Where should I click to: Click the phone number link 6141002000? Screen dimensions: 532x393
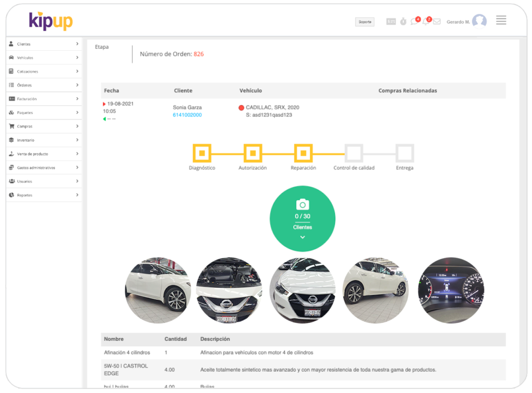[187, 115]
